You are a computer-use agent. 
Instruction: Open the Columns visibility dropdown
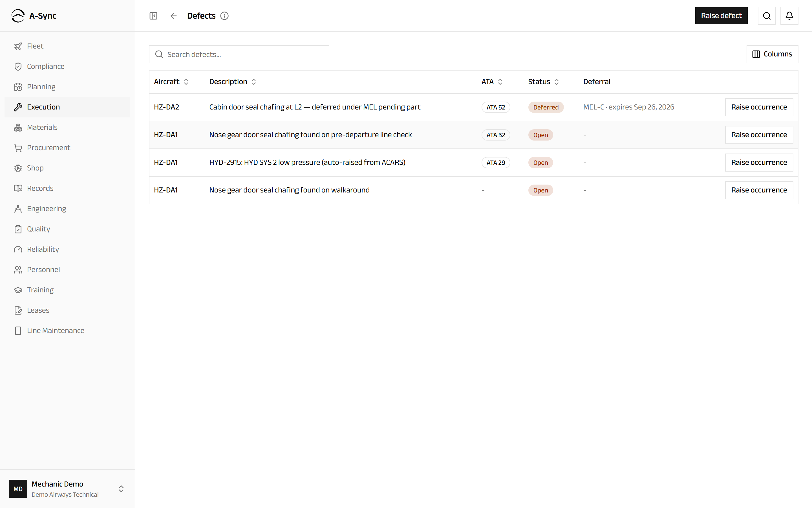pos(772,54)
